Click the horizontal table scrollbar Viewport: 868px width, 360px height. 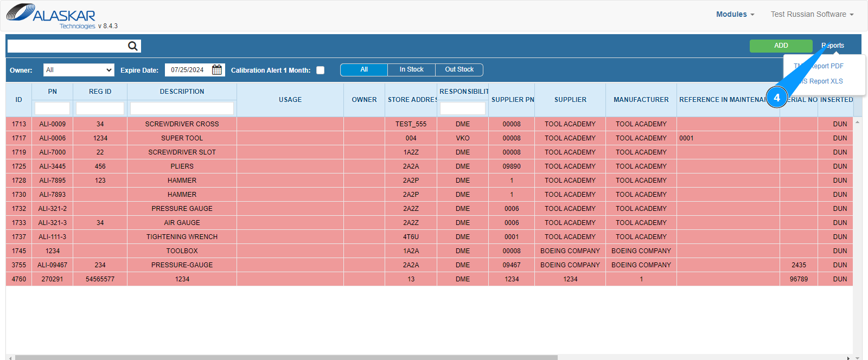[x=286, y=357]
